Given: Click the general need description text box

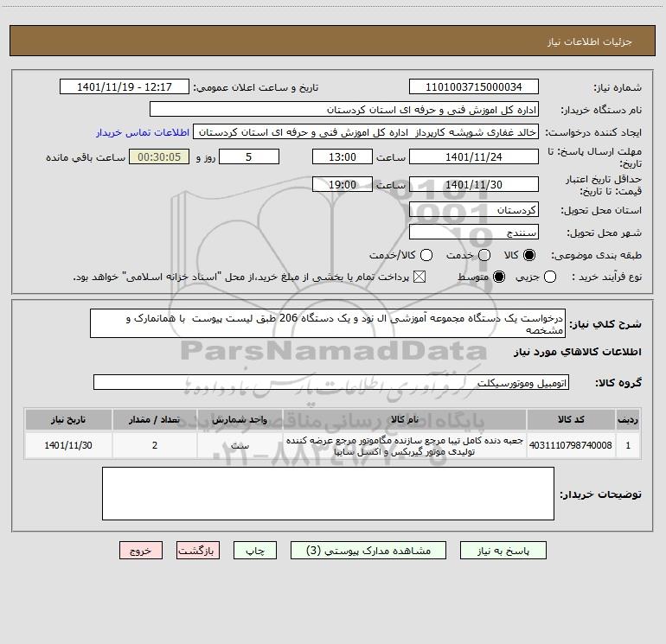Looking at the screenshot, I should click(328, 323).
